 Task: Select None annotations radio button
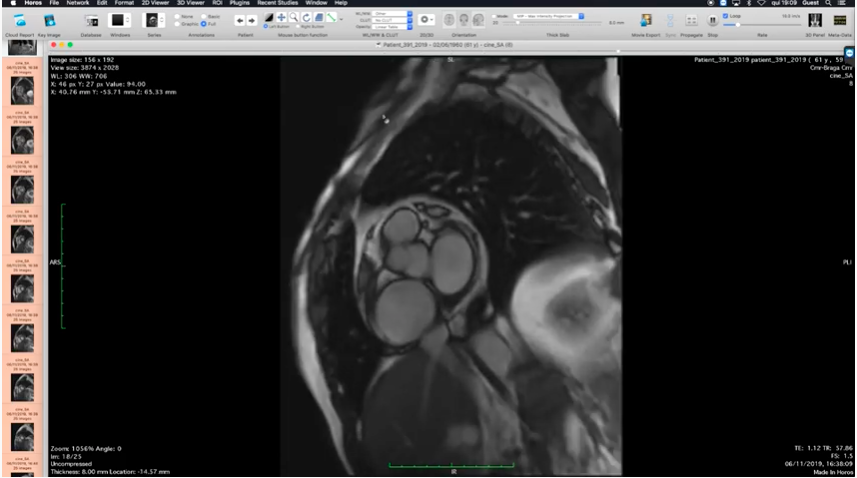tap(178, 16)
